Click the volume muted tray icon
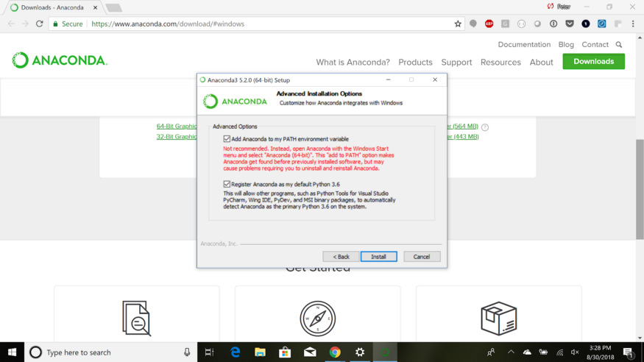 tap(575, 352)
